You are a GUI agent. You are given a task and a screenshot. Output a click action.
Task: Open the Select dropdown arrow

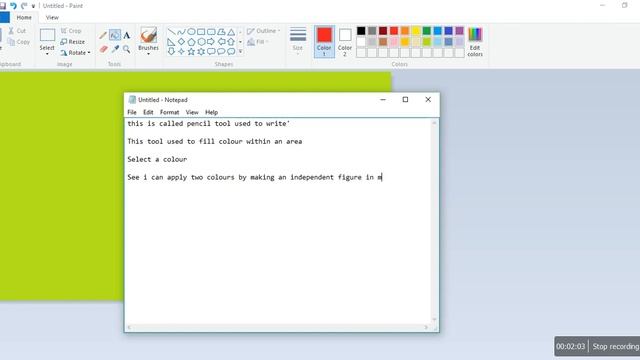(47, 53)
